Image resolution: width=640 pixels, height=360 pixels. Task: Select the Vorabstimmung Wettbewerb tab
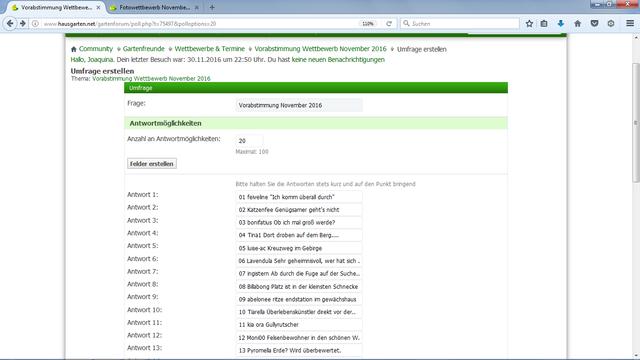56,7
